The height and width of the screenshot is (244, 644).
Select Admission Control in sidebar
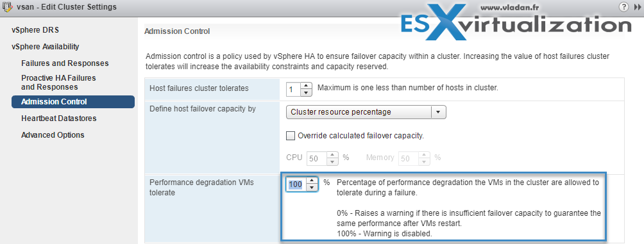click(x=73, y=102)
